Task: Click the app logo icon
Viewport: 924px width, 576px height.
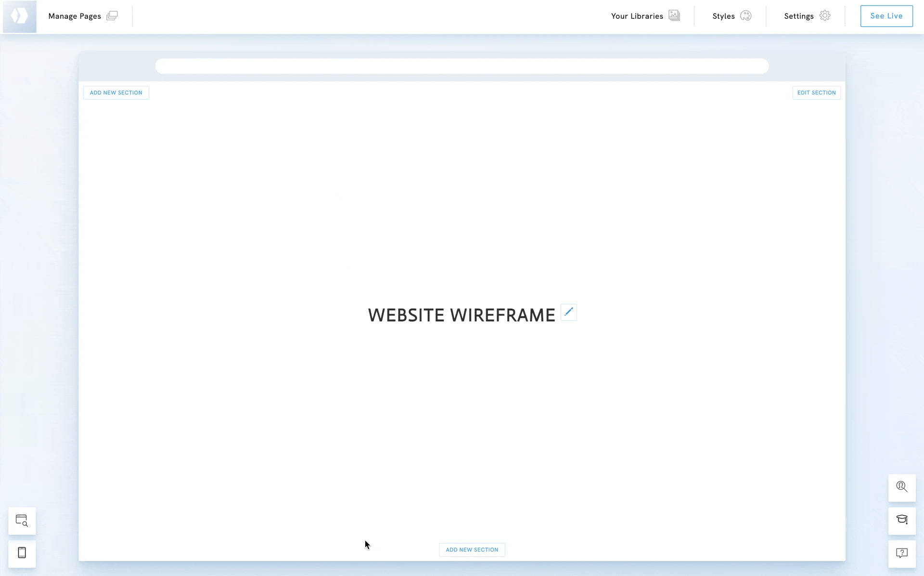Action: [19, 16]
